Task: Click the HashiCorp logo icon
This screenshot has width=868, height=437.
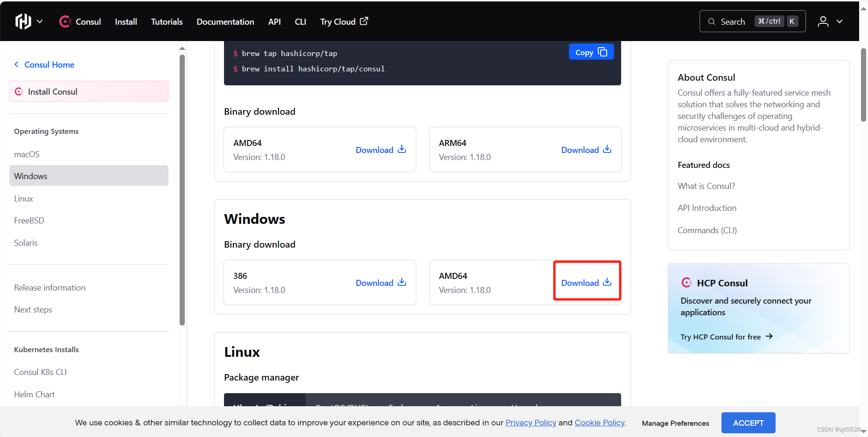Action: tap(23, 21)
